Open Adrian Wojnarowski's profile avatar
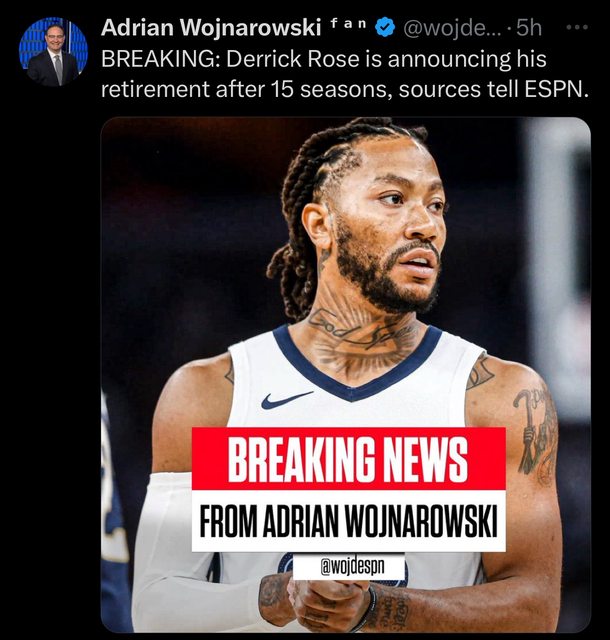The image size is (610, 640). 53,51
